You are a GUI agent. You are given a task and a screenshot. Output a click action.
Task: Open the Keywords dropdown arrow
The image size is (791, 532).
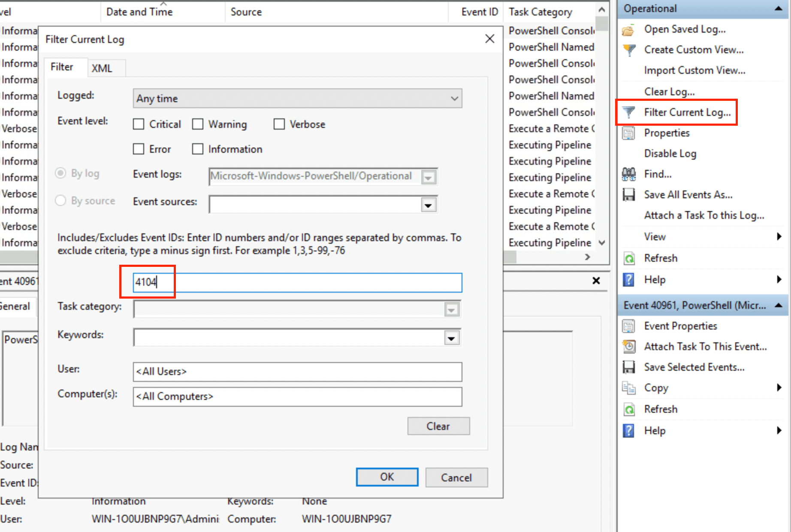[451, 338]
